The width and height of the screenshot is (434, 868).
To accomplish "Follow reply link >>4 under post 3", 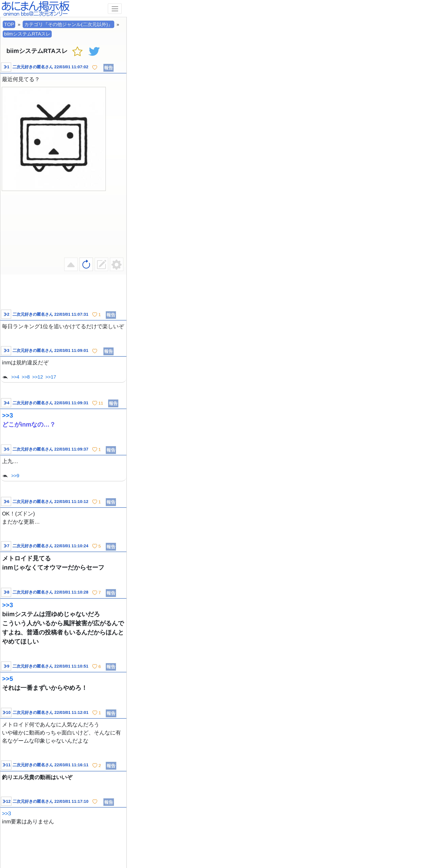I will pos(15,377).
